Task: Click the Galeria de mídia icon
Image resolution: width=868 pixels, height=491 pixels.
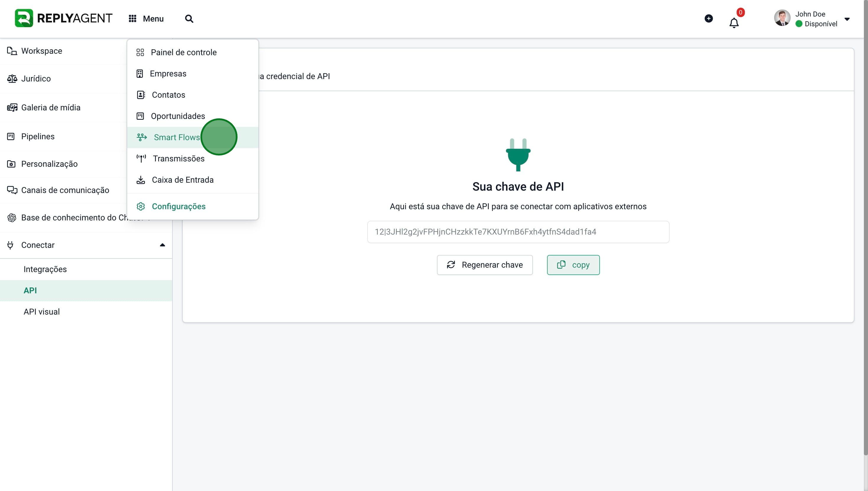Action: [x=12, y=108]
